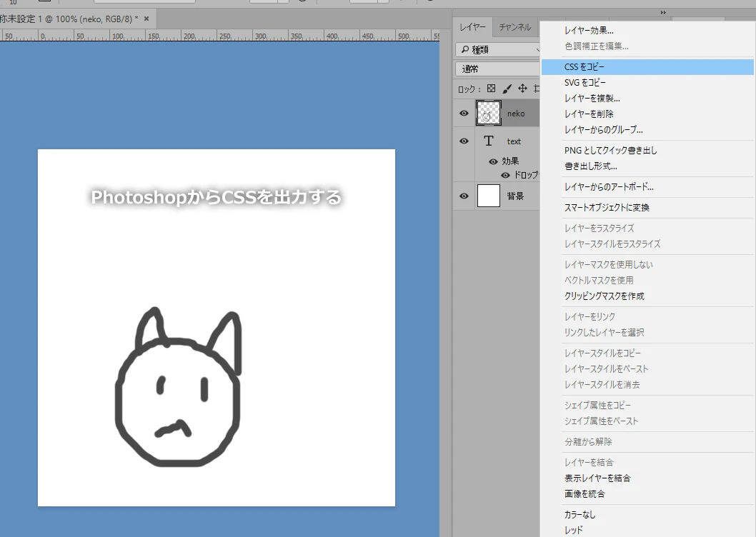Lock transparent pixels icon

492,89
